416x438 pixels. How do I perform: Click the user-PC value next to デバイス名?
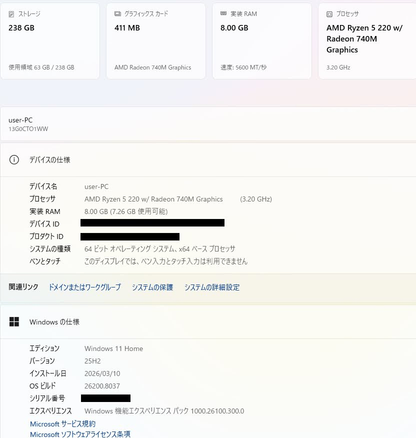pos(96,187)
